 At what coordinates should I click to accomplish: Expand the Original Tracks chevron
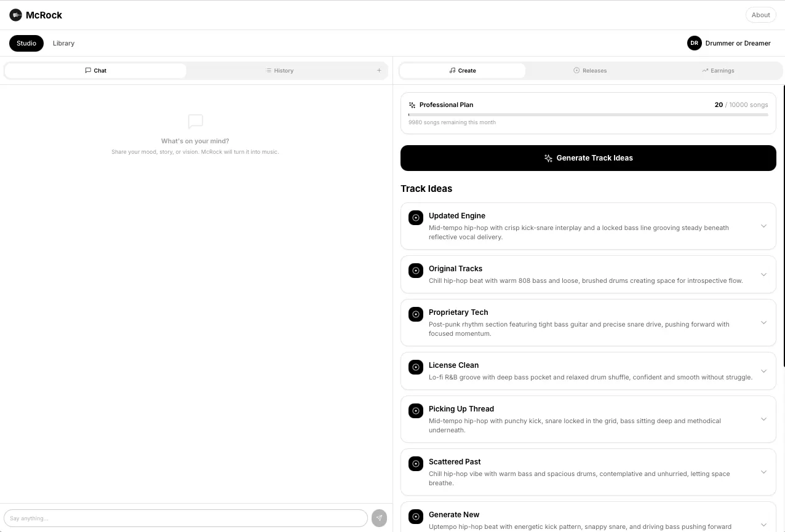(x=763, y=274)
